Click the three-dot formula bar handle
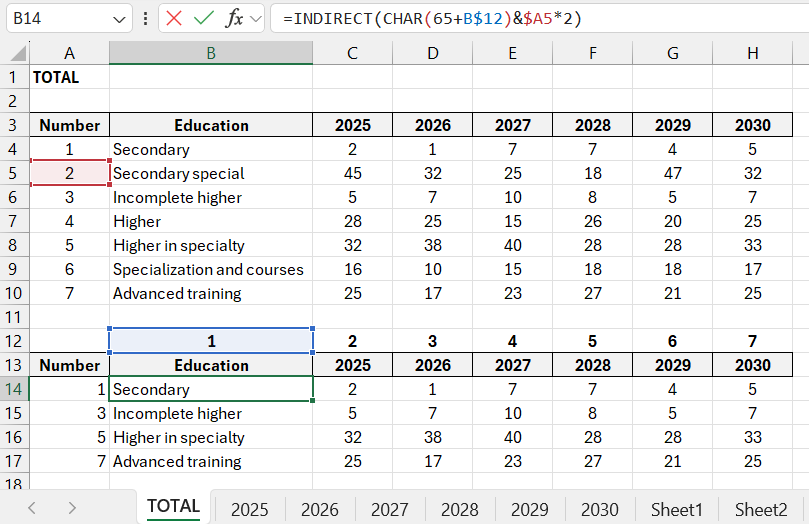Viewport: 809px width, 524px height. click(x=146, y=18)
